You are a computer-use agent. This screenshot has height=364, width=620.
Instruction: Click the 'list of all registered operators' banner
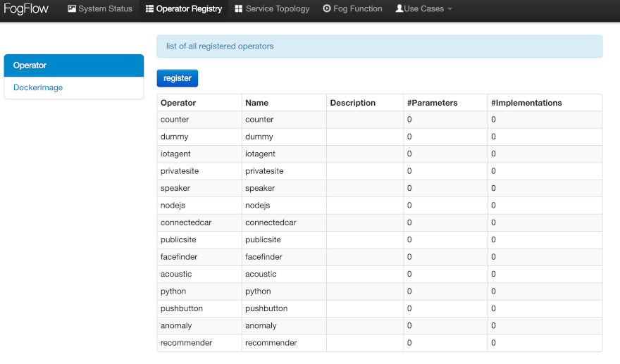pos(380,46)
